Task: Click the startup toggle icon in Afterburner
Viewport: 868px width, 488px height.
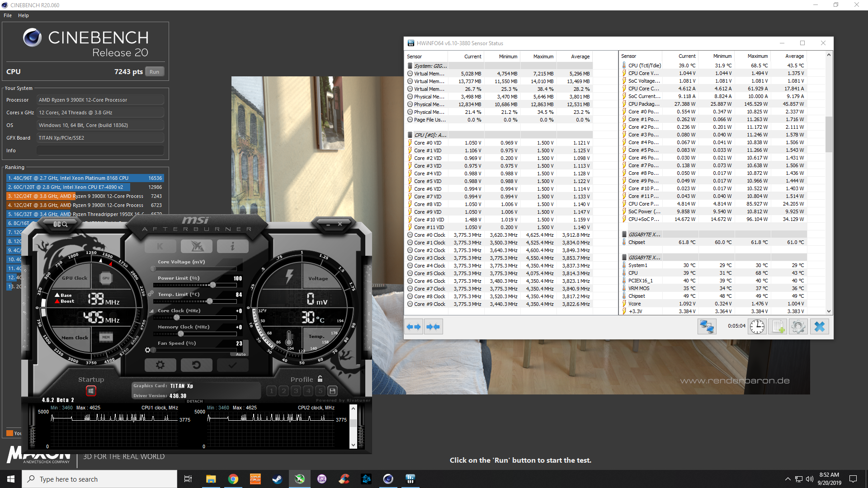Action: 92,391
